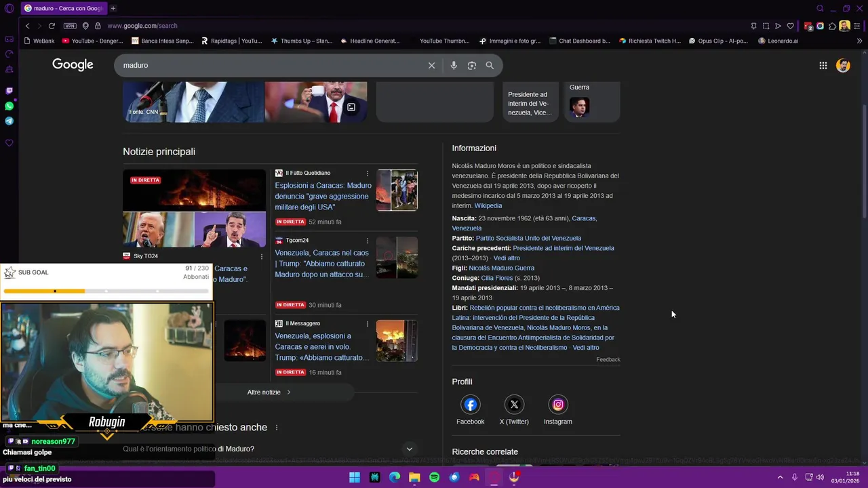
Task: Open the GX Corner controller icon in the sidebar
Action: pos(9,39)
